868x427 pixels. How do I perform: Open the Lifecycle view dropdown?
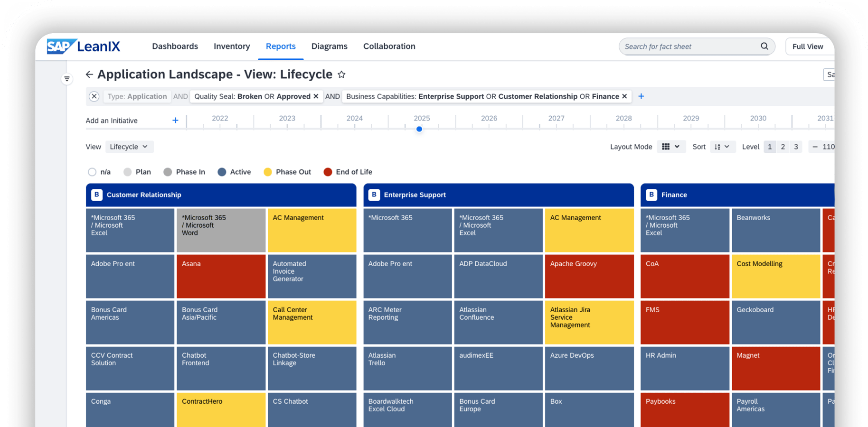(x=129, y=147)
